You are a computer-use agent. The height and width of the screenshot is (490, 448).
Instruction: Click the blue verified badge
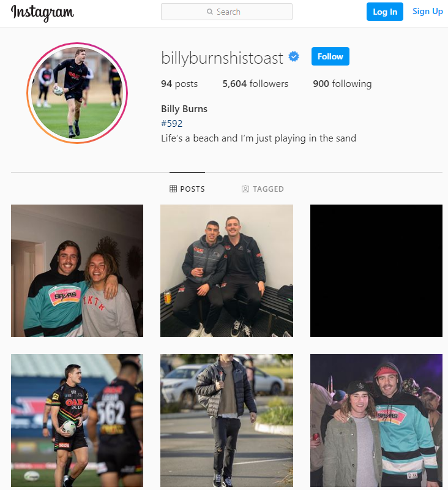[x=293, y=56]
